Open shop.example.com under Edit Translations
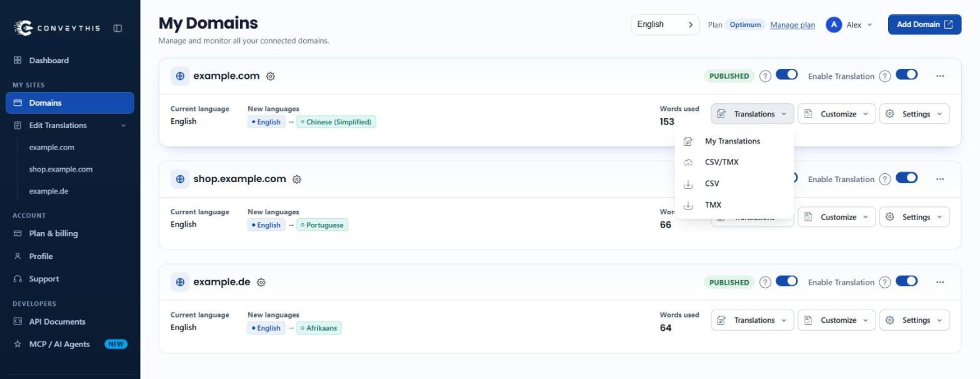The height and width of the screenshot is (379, 980). coord(61,169)
